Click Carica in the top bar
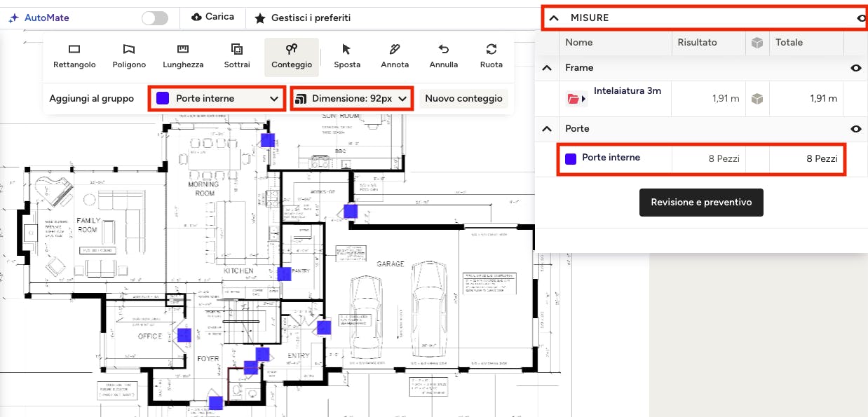The image size is (868, 417). tap(212, 17)
